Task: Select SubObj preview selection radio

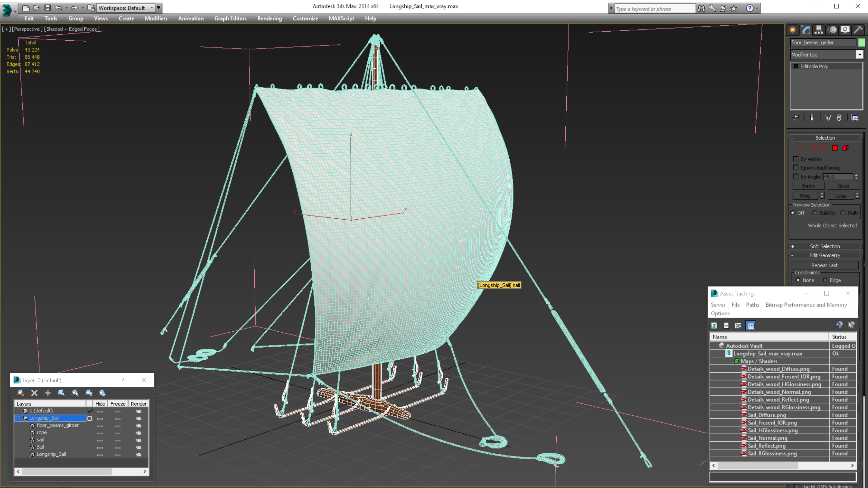Action: 814,212
